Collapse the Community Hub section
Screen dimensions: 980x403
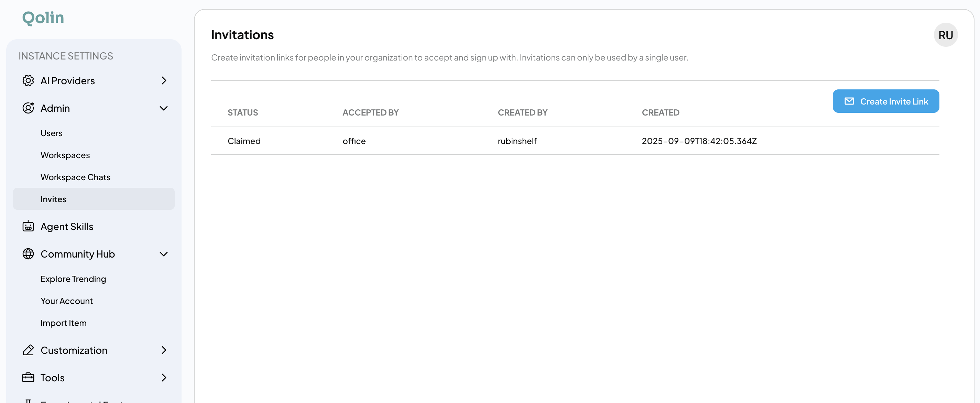[164, 254]
